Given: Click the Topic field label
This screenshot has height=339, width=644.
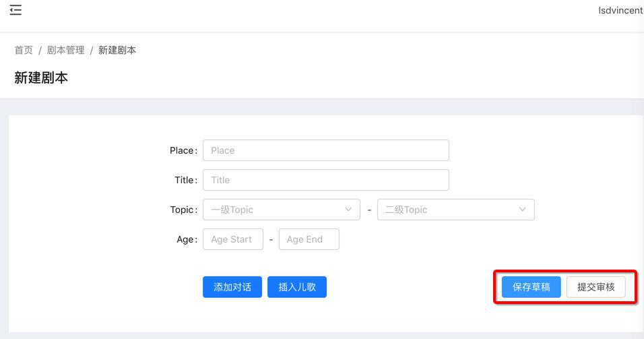Looking at the screenshot, I should click(x=183, y=210).
